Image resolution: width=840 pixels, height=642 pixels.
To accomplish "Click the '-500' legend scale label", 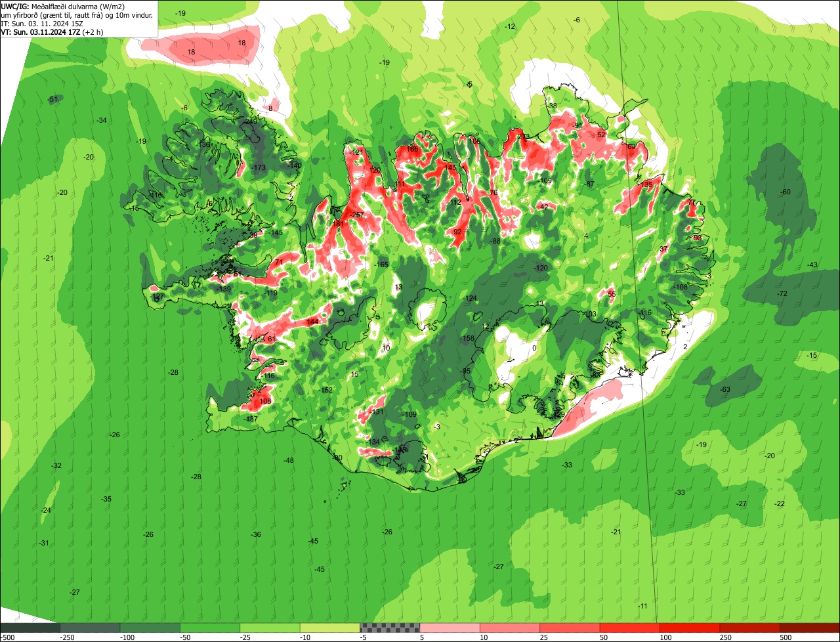I will [8, 637].
